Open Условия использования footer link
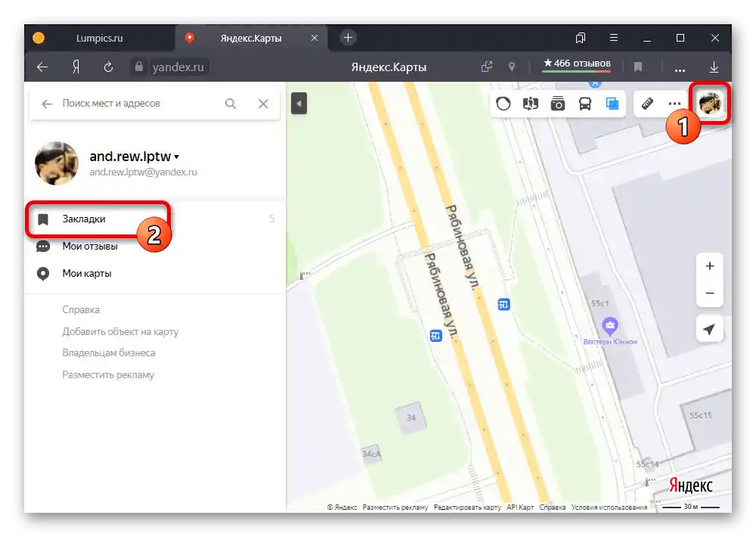 coord(609,507)
